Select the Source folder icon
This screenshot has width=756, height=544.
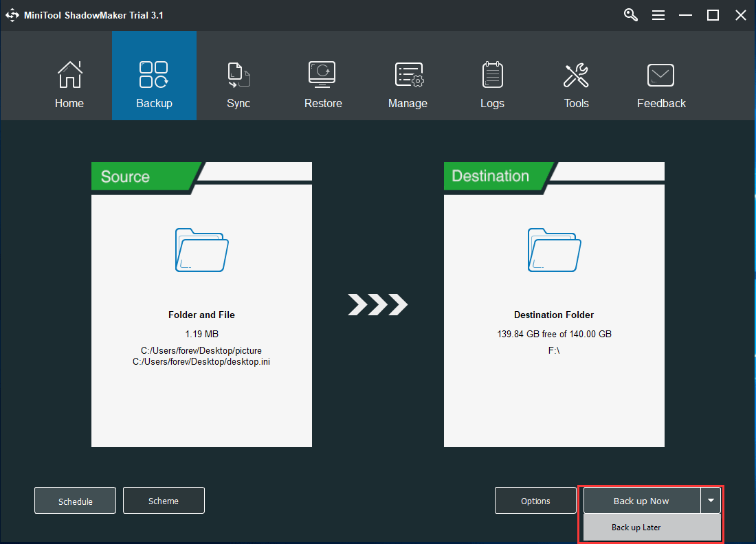click(201, 249)
